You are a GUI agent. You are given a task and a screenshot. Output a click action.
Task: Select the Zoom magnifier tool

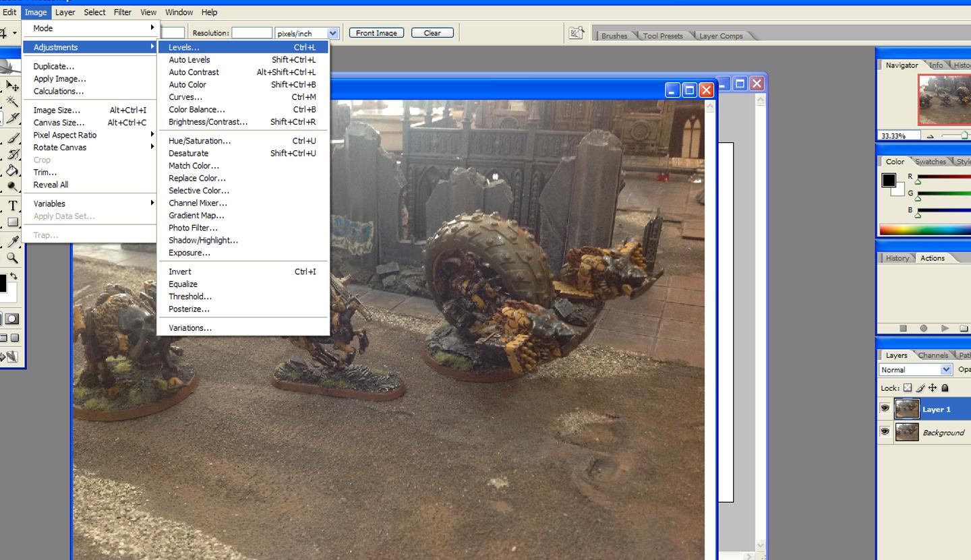12,258
